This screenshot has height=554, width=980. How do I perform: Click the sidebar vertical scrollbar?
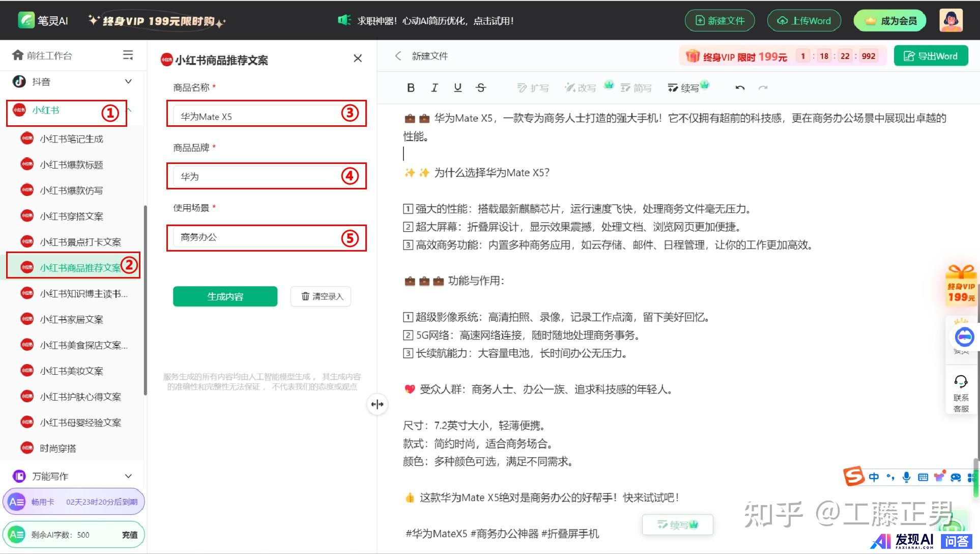[145, 300]
